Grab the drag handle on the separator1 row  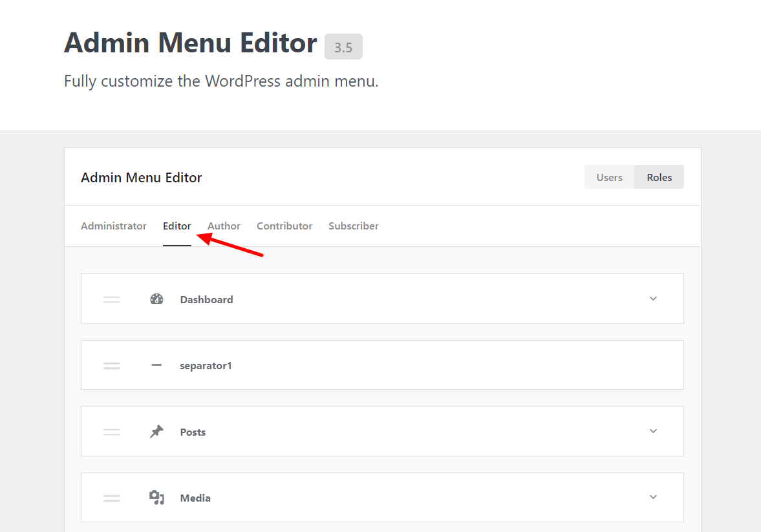[x=112, y=365]
